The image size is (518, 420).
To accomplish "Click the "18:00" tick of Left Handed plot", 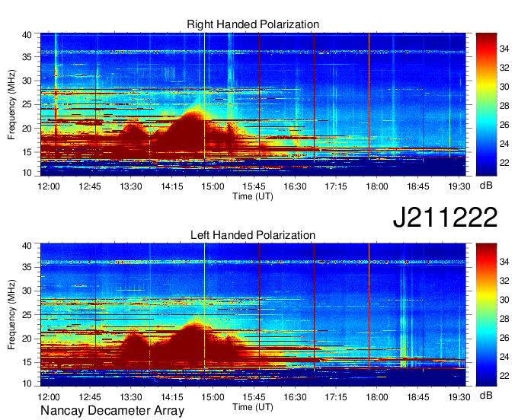I will (x=377, y=397).
